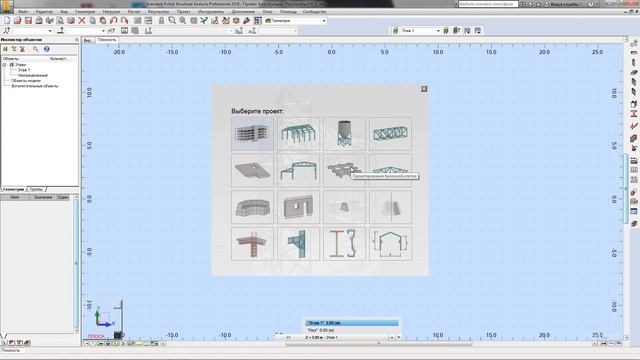Select the 3D truss project thumbnail
The image size is (640, 360).
(x=391, y=134)
